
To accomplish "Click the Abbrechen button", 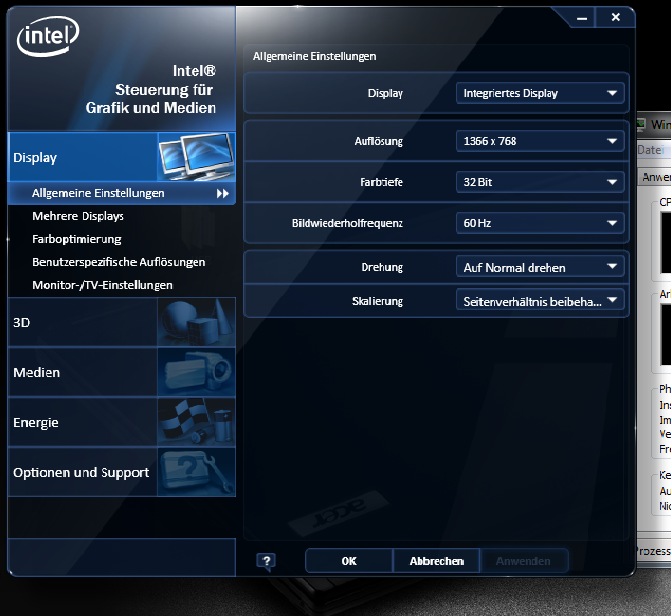I will 436,561.
